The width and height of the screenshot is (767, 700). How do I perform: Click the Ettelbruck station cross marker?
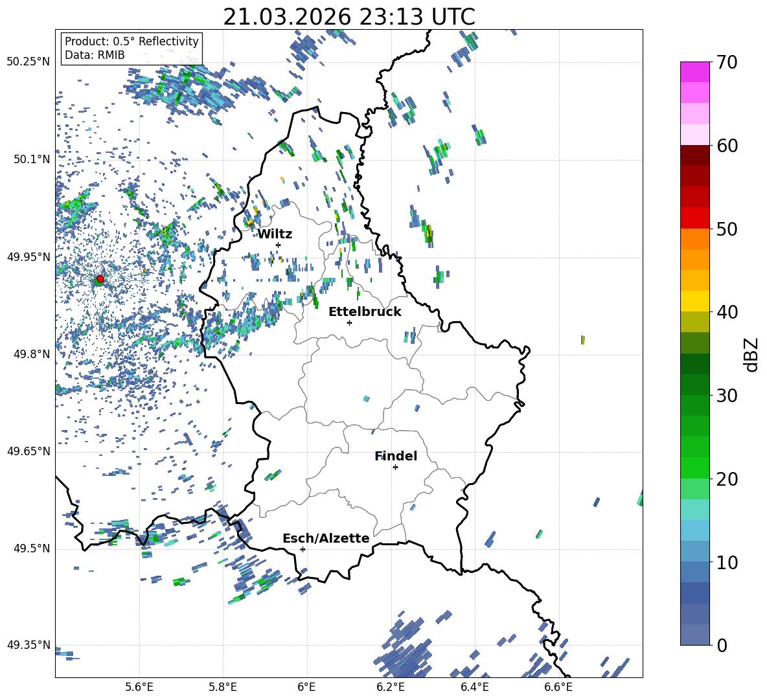point(349,322)
